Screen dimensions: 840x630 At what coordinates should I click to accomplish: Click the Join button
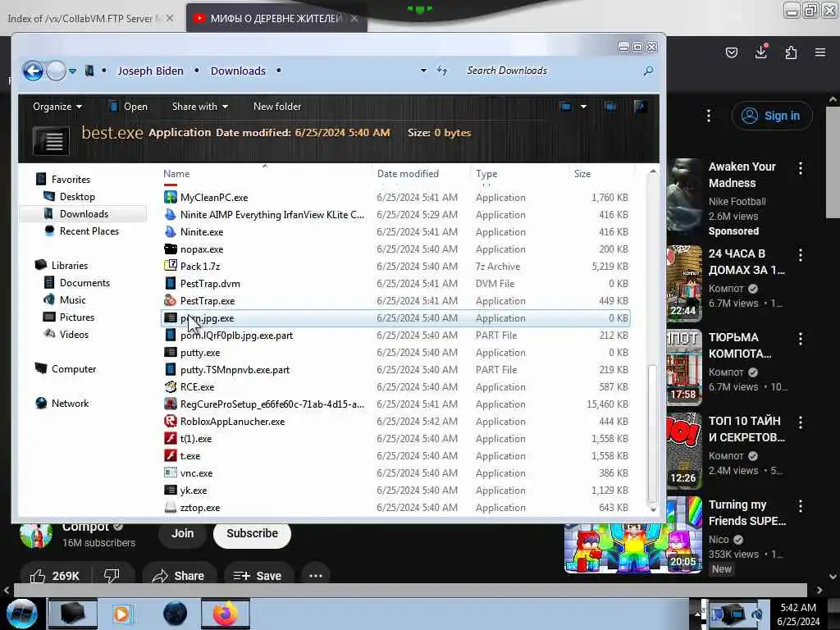pyautogui.click(x=182, y=533)
